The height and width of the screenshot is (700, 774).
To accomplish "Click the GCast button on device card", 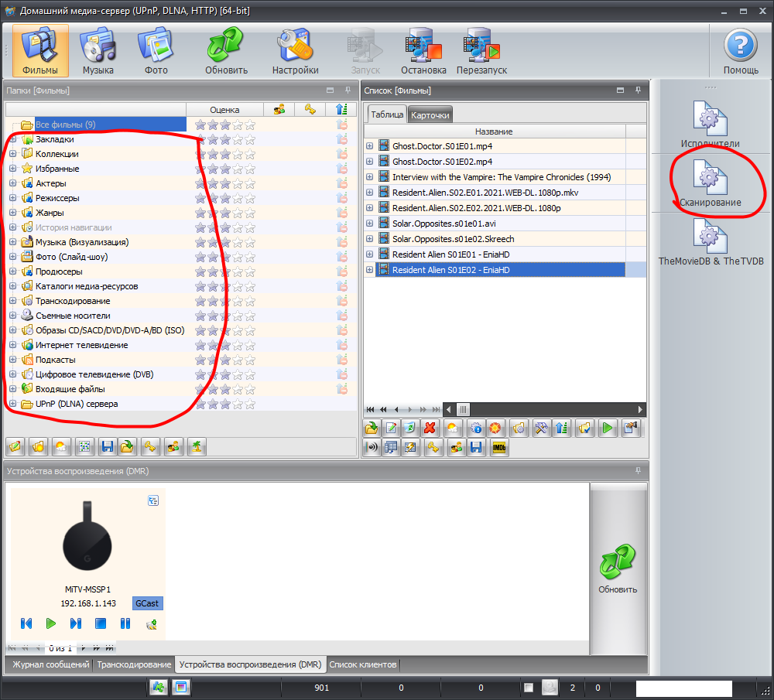I will pyautogui.click(x=148, y=603).
